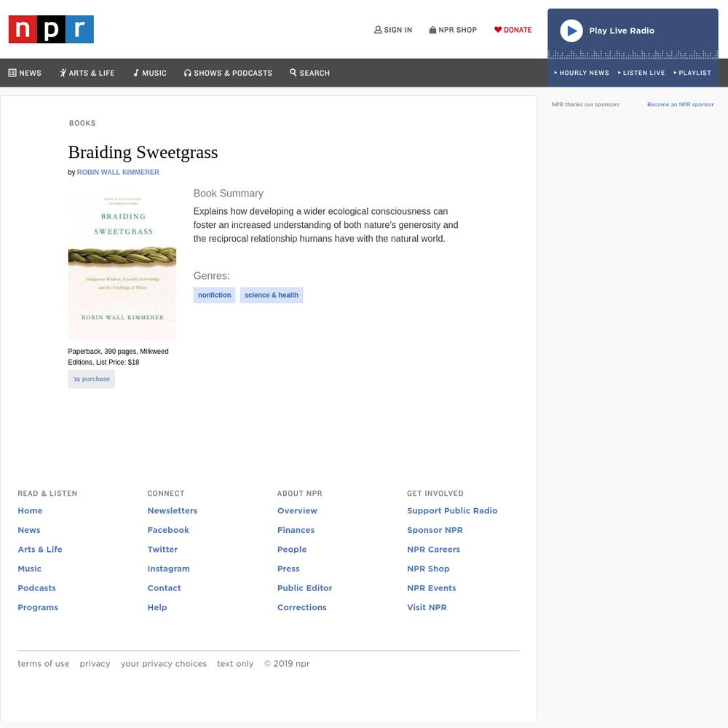Click the SIGN IN text link
This screenshot has height=728, width=728.
pos(398,30)
